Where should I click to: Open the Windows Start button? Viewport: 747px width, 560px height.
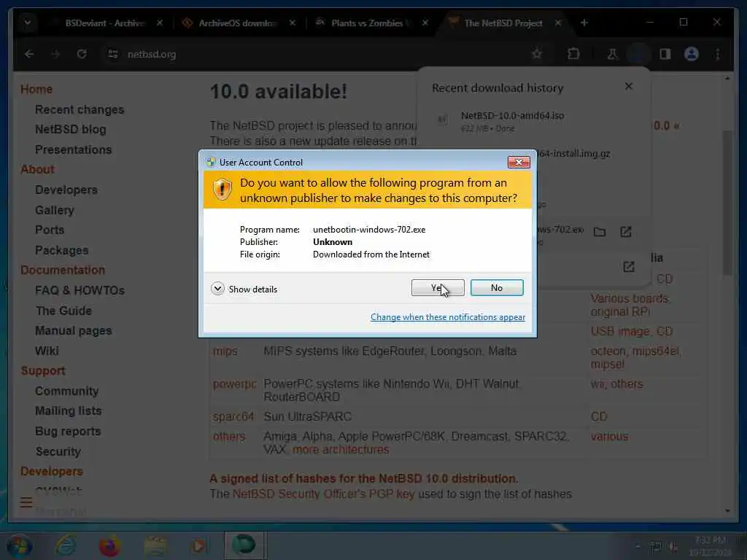[19, 545]
